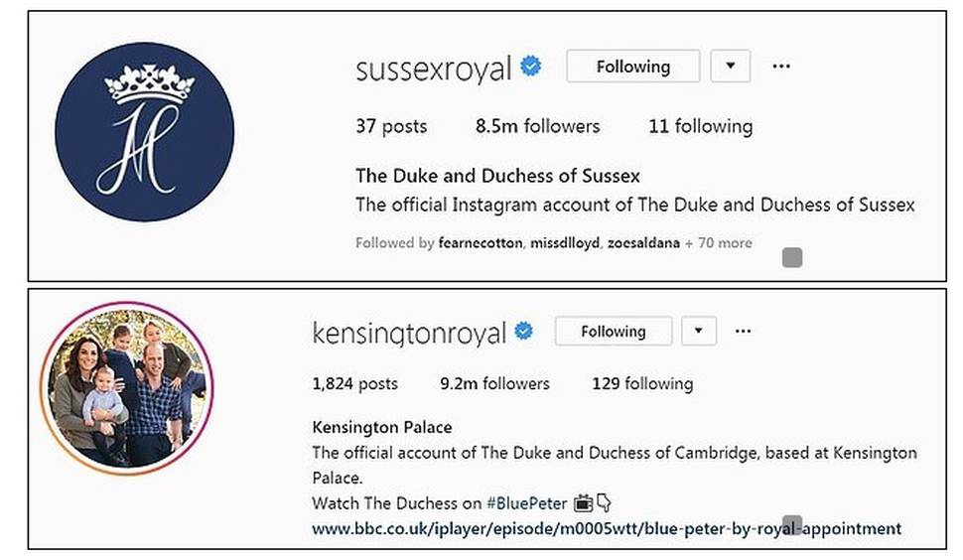This screenshot has width=963, height=560.
Task: Click the 1,824 posts count
Action: pos(354,383)
